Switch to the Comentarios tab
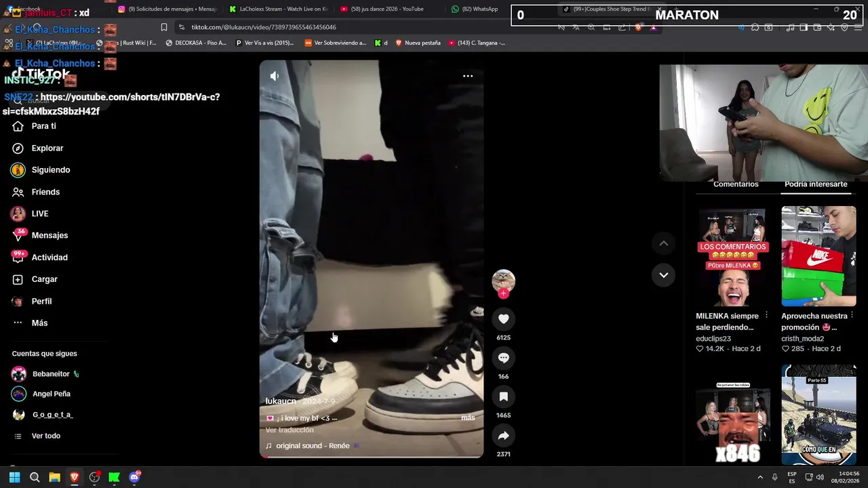This screenshot has width=868, height=488. pos(736,184)
